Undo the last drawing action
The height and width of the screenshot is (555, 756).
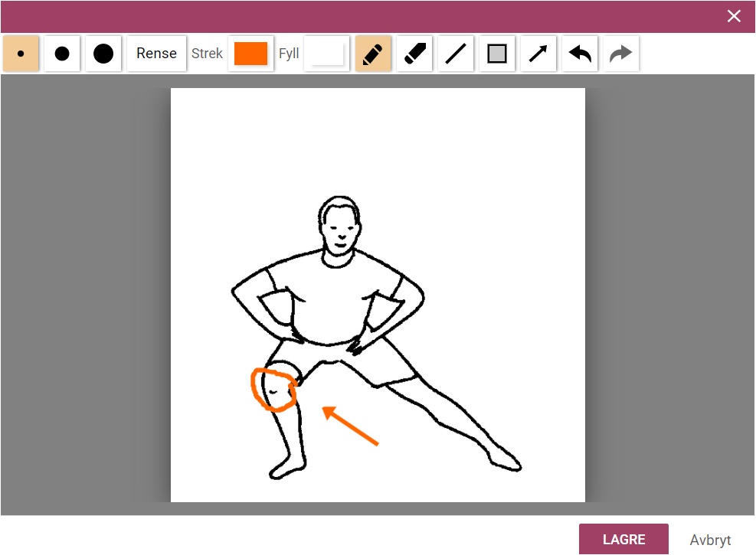click(x=580, y=54)
